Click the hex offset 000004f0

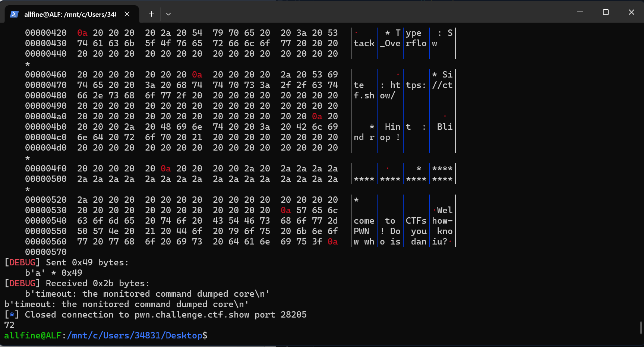(46, 168)
